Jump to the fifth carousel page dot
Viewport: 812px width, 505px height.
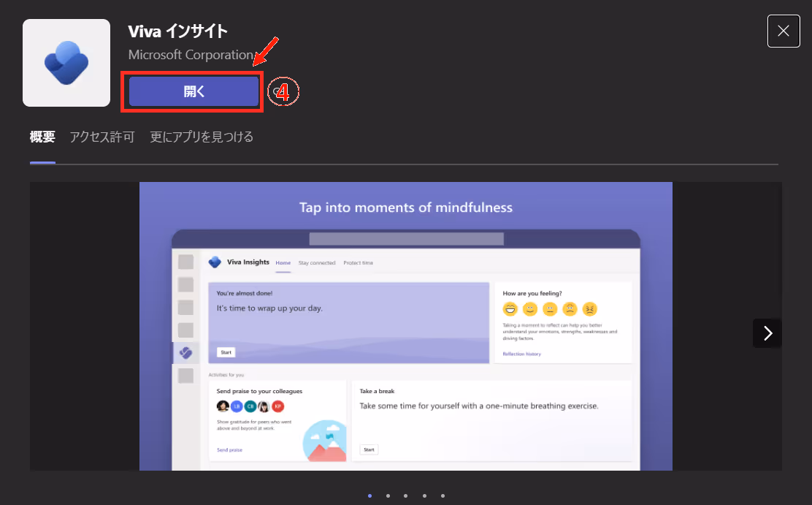pyautogui.click(x=443, y=495)
